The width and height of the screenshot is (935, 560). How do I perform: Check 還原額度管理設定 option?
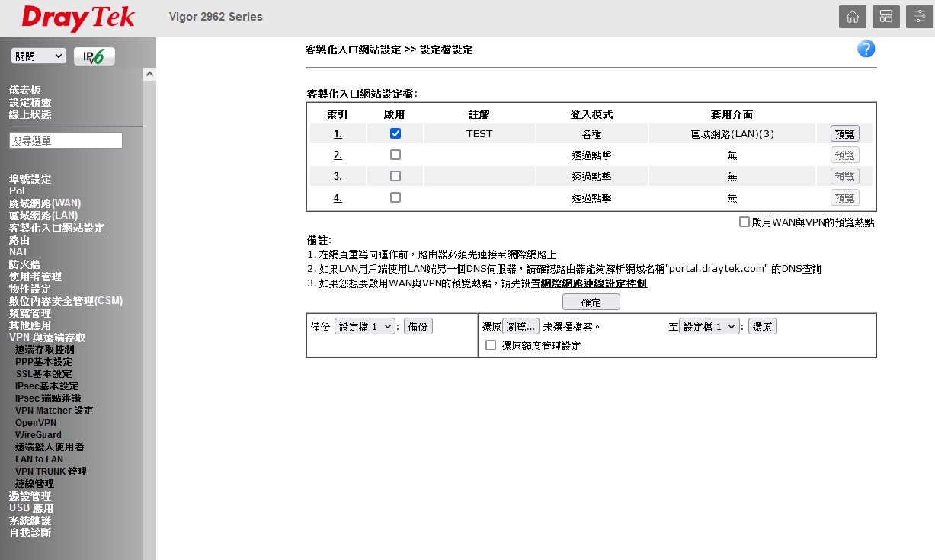(x=491, y=346)
